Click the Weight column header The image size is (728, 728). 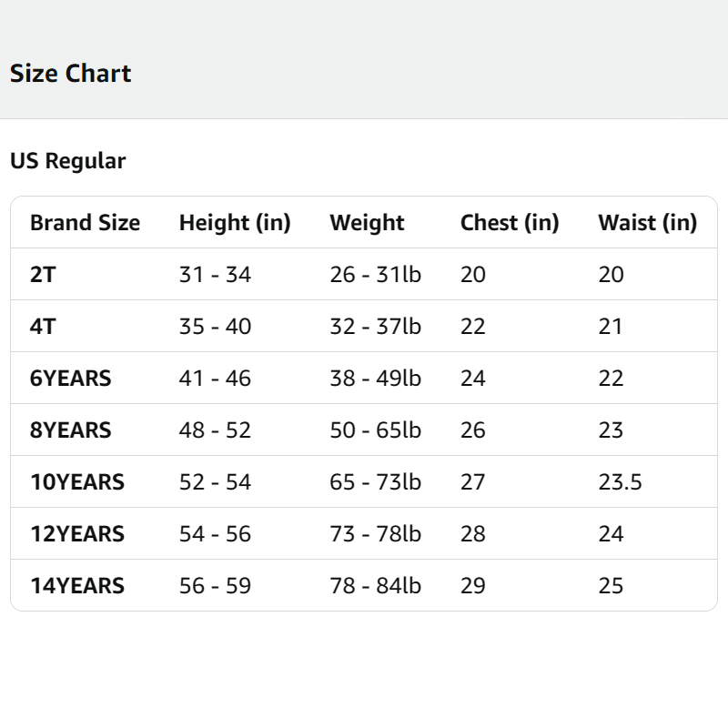coord(367,223)
